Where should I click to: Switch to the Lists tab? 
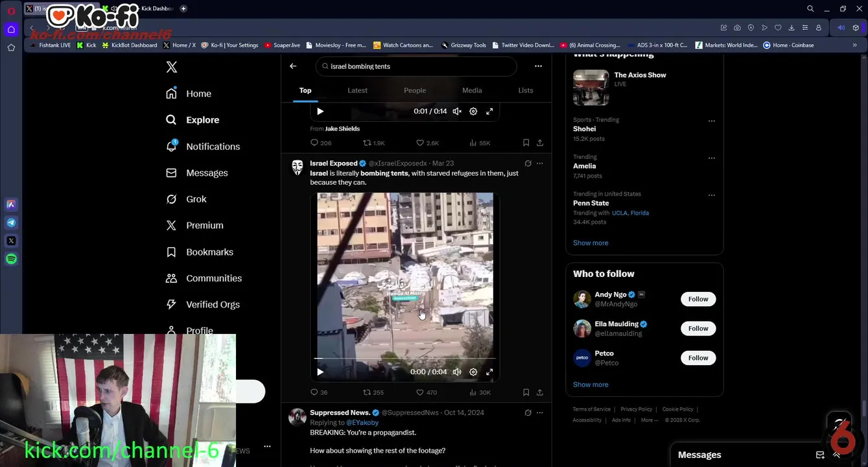[526, 91]
